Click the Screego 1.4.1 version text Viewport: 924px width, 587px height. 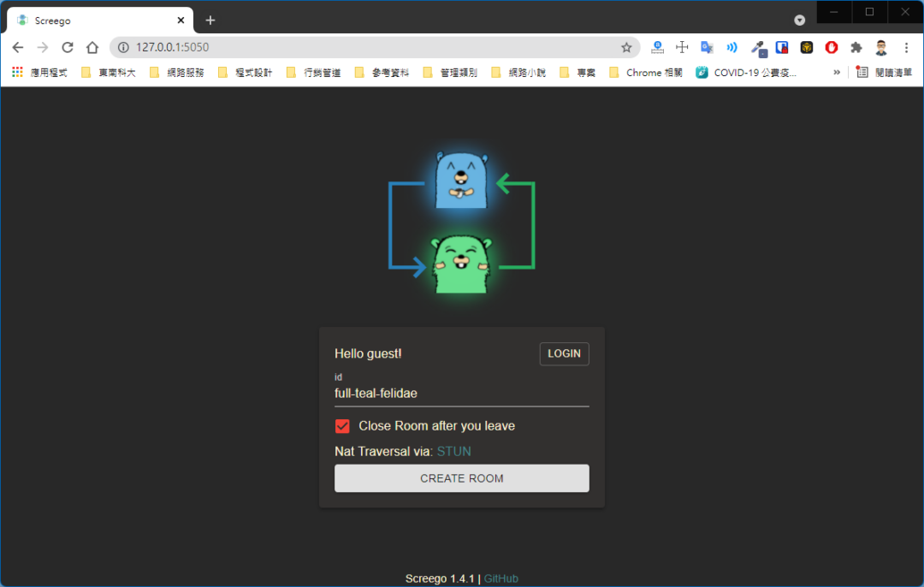pos(440,578)
